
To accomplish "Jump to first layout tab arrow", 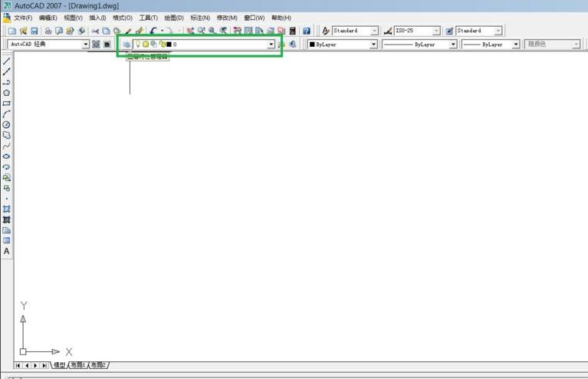I will point(18,365).
